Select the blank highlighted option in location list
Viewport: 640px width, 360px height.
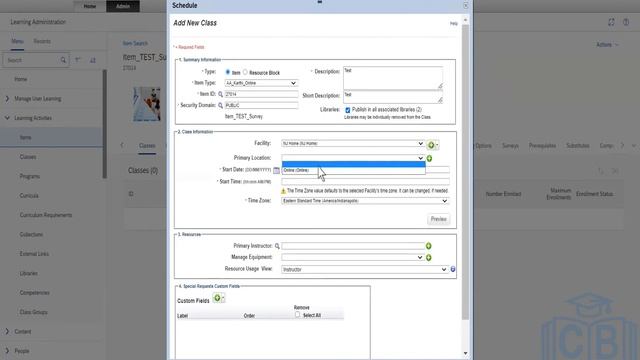[x=353, y=164]
